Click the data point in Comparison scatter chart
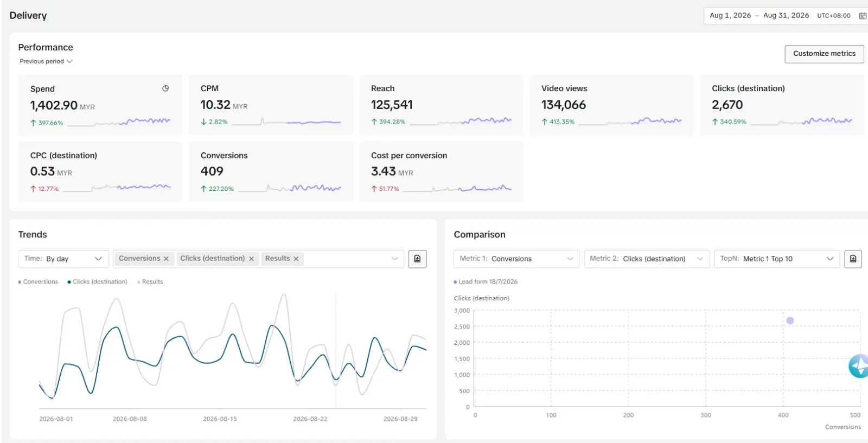Viewport: 868px width, 443px height. [x=790, y=320]
